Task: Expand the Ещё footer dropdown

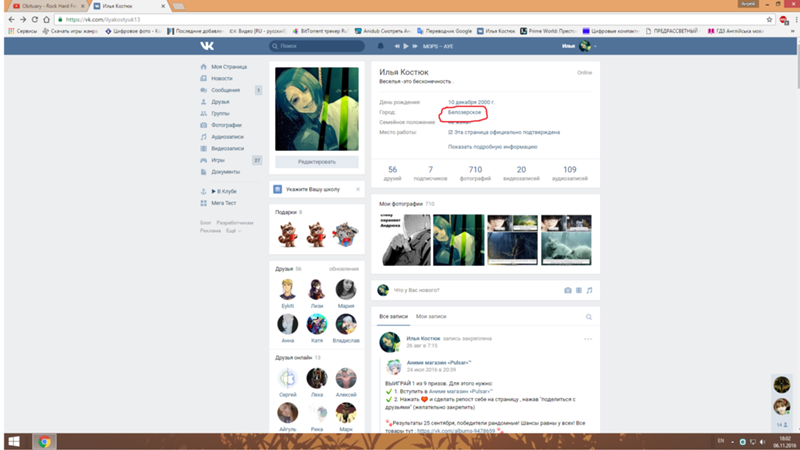Action: (x=234, y=231)
